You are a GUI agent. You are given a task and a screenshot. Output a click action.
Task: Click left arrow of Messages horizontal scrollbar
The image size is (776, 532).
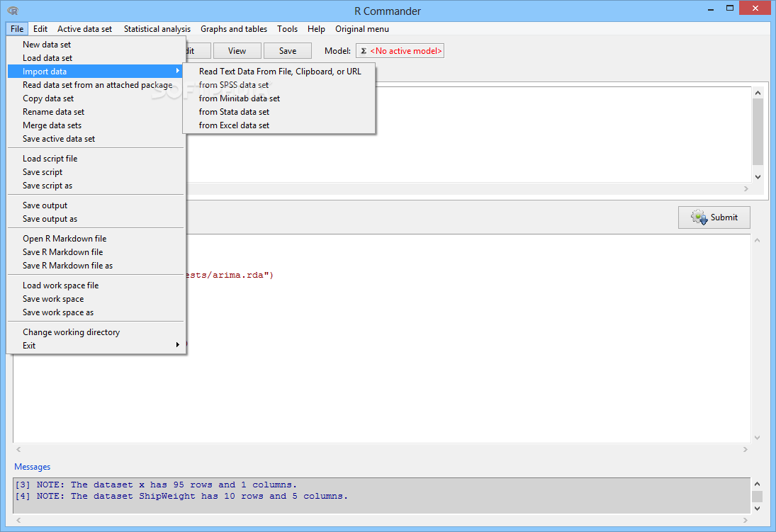coord(18,520)
